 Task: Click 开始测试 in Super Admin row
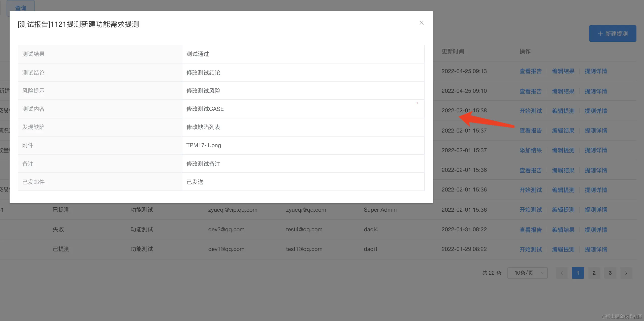(530, 210)
